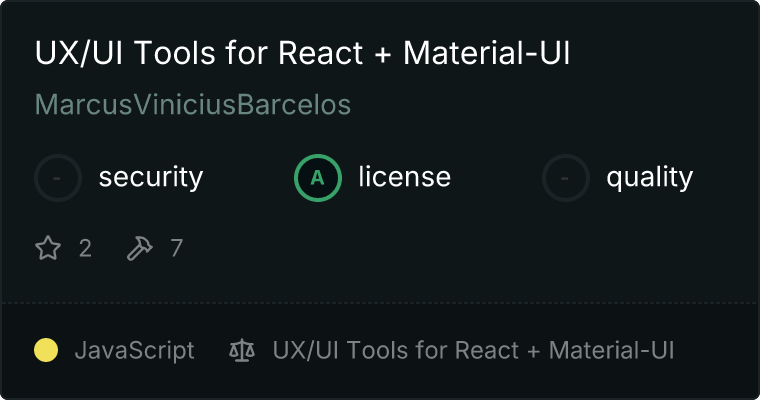Click the footer license name text
Viewport: 760px width, 400px height.
[473, 351]
